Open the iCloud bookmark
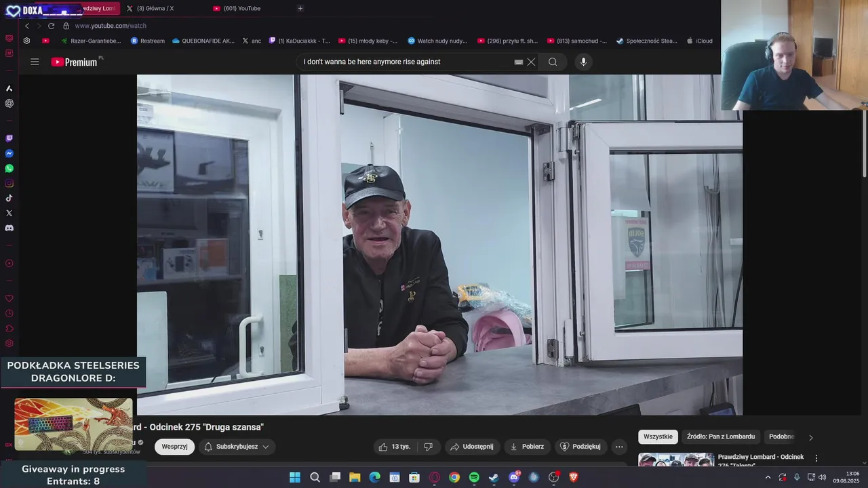 point(699,41)
